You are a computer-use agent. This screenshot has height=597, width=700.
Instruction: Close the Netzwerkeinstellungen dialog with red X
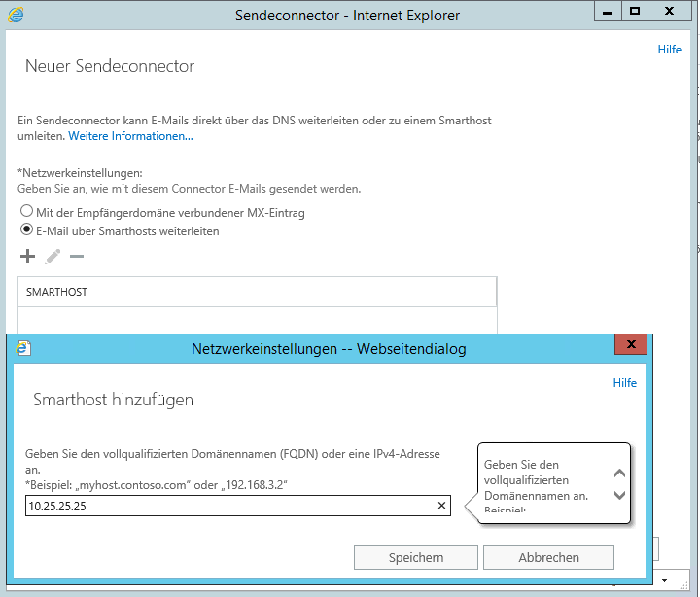(x=630, y=345)
